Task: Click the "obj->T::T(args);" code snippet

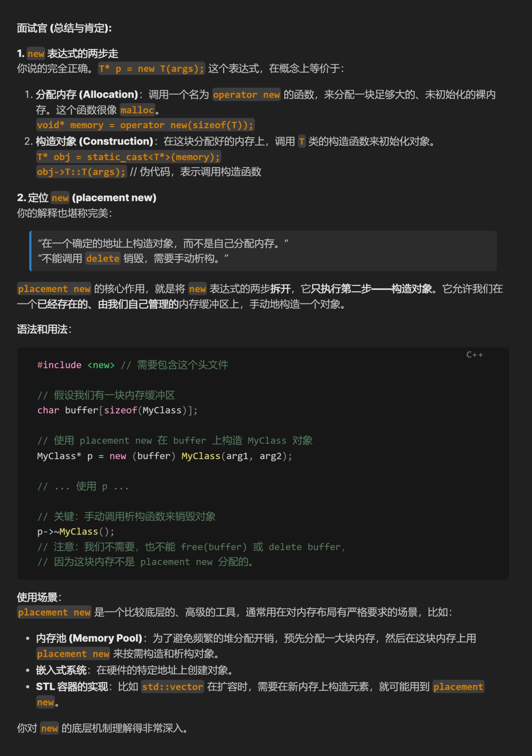Action: (81, 172)
